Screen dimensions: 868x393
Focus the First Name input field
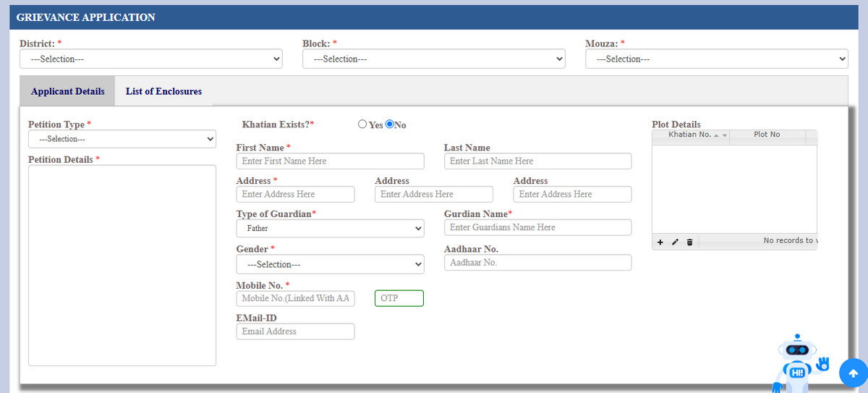click(x=330, y=161)
